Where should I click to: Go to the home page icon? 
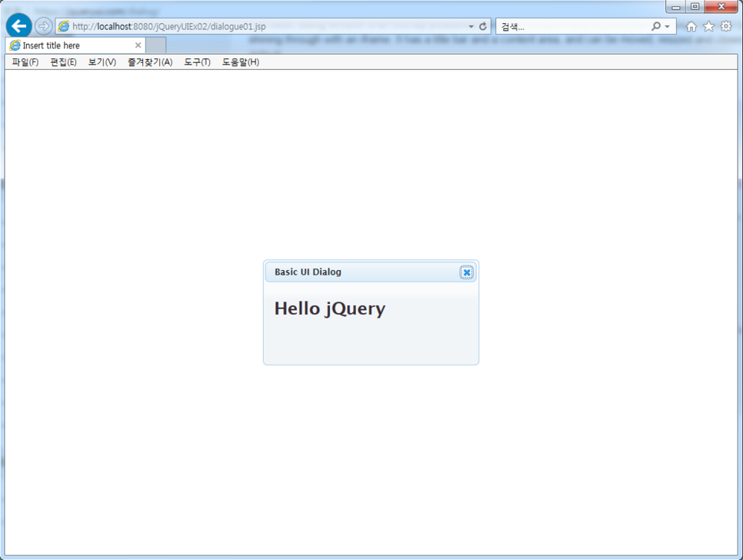pos(691,26)
